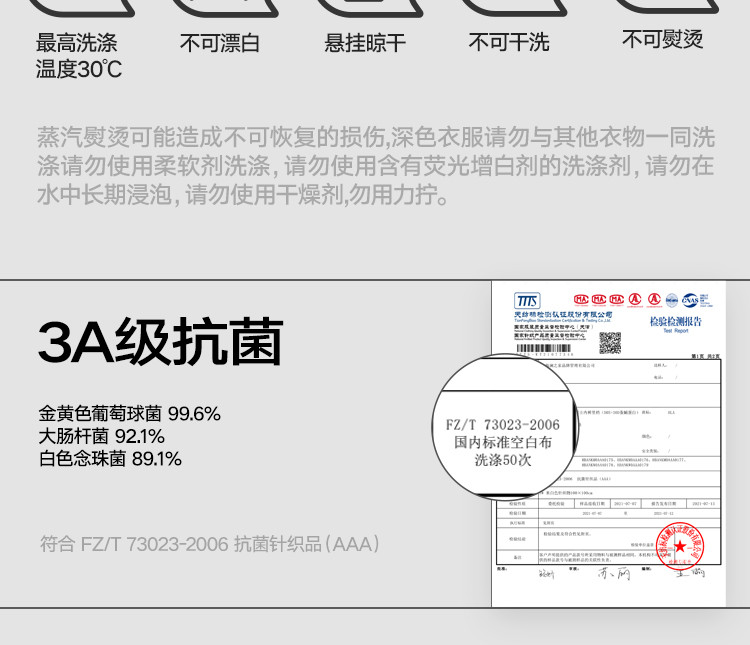Select the 悬挂晾干 label text
The width and height of the screenshot is (750, 645).
[x=365, y=43]
